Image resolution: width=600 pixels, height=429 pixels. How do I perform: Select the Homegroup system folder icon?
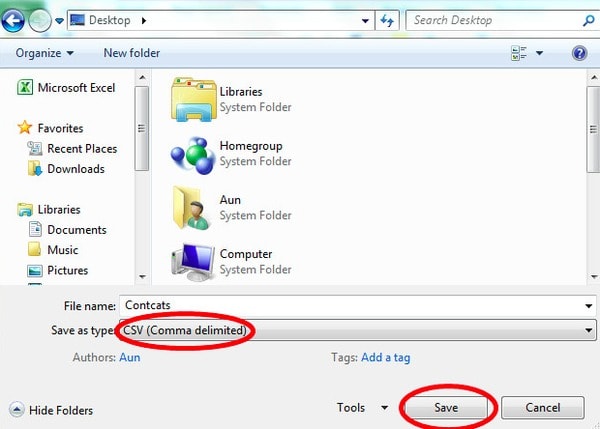point(193,155)
